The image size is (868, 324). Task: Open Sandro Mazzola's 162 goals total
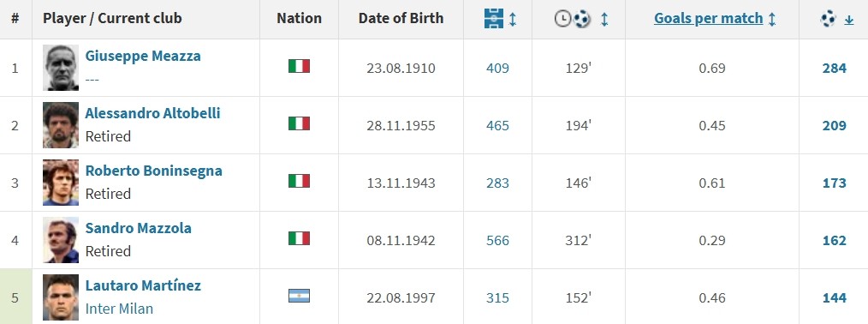835,240
